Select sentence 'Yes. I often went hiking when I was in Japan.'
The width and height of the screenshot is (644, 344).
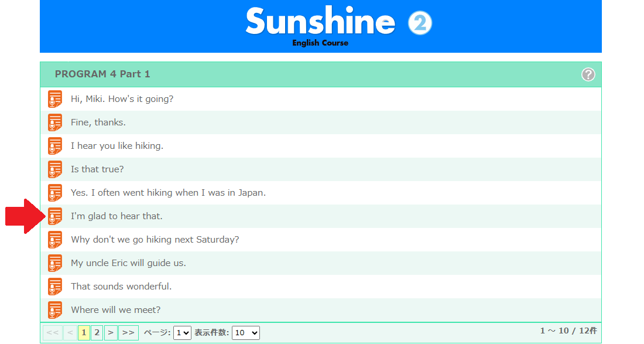pos(169,193)
